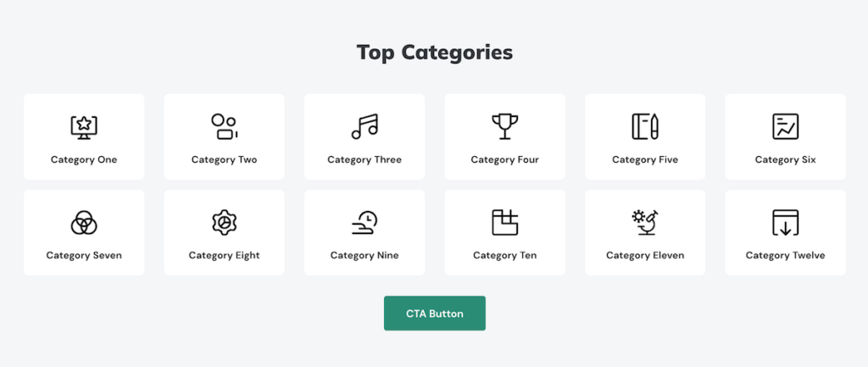Click the Top Categories heading

434,53
